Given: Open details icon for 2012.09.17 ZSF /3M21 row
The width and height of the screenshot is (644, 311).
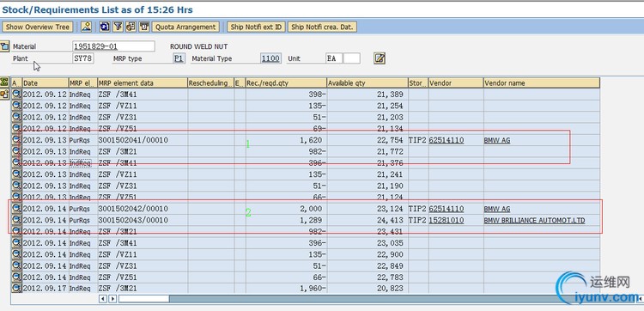Looking at the screenshot, I should tap(16, 289).
